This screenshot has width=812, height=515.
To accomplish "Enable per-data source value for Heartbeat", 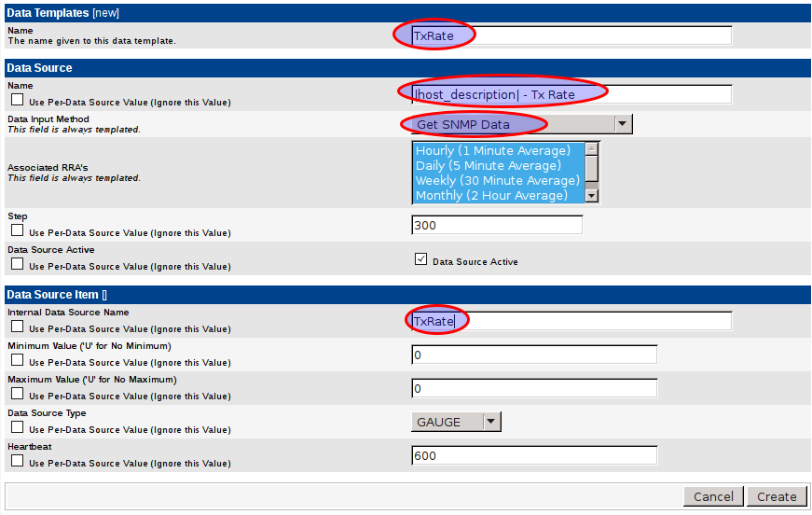I will tap(17, 462).
